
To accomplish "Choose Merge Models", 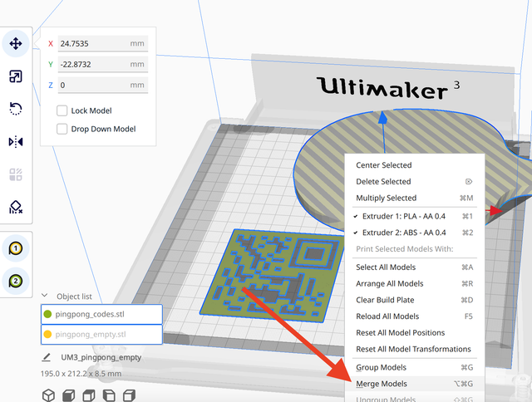I will point(414,384).
